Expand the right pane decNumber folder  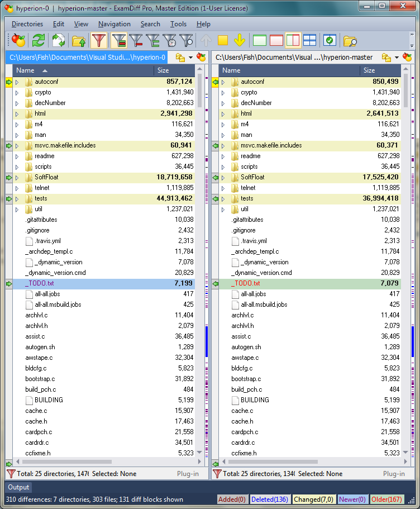(x=223, y=103)
